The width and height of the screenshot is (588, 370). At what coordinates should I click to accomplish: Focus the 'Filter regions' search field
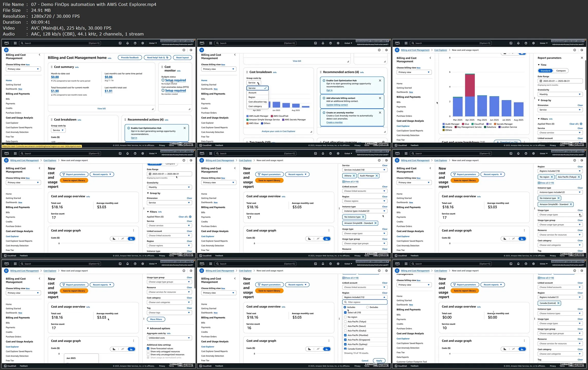coord(365,302)
